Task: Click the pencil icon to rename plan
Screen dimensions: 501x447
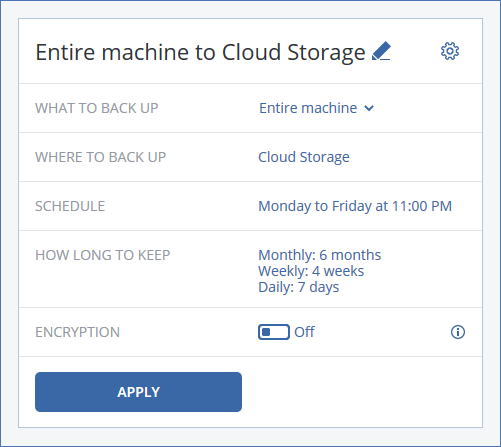Action: (x=381, y=51)
